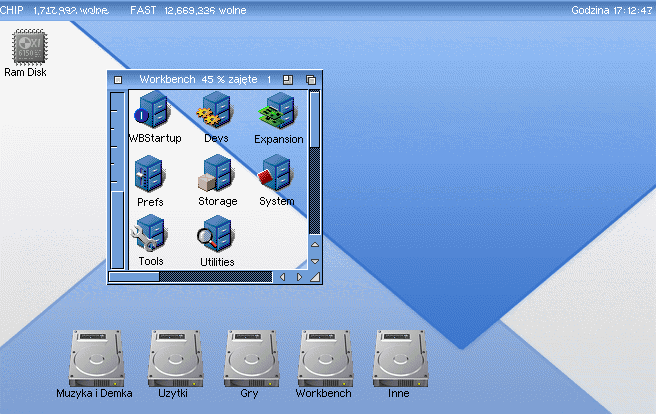Select the Muzyka i Demka disk

(x=97, y=358)
